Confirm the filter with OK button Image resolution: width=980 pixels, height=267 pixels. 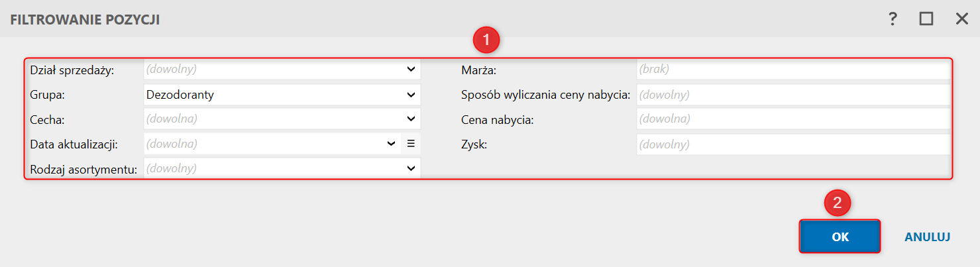(840, 237)
